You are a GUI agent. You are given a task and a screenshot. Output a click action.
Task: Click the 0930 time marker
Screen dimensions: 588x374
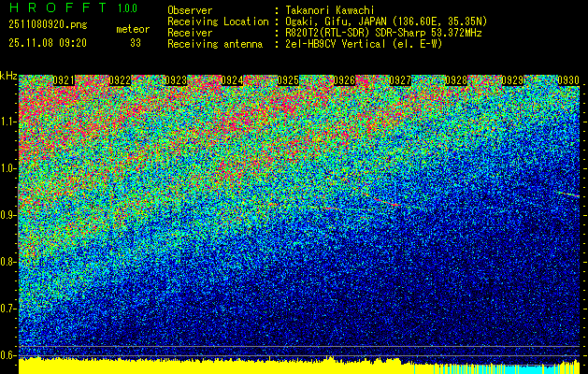(x=568, y=80)
